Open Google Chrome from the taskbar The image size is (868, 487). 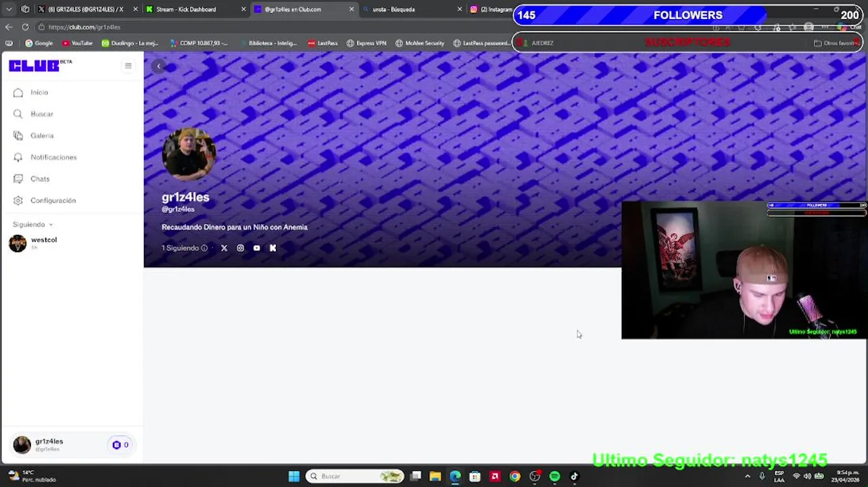click(514, 476)
